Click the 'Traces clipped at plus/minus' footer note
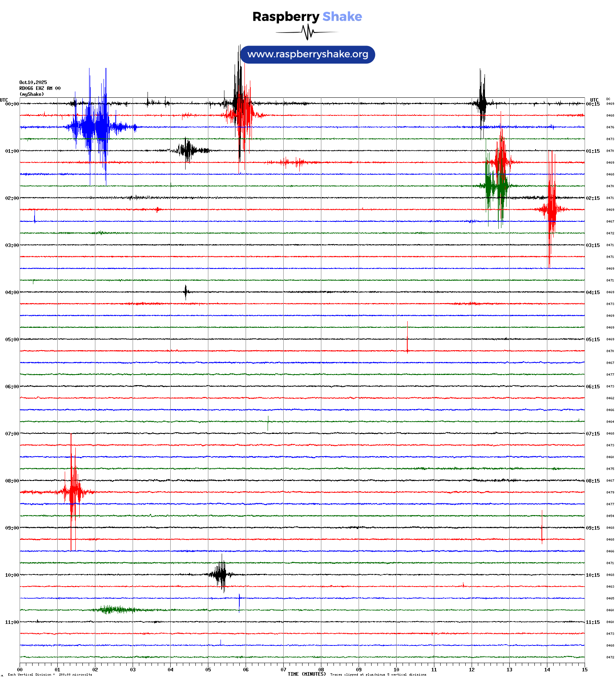Viewport: 616px width, 680px height. [x=378, y=675]
